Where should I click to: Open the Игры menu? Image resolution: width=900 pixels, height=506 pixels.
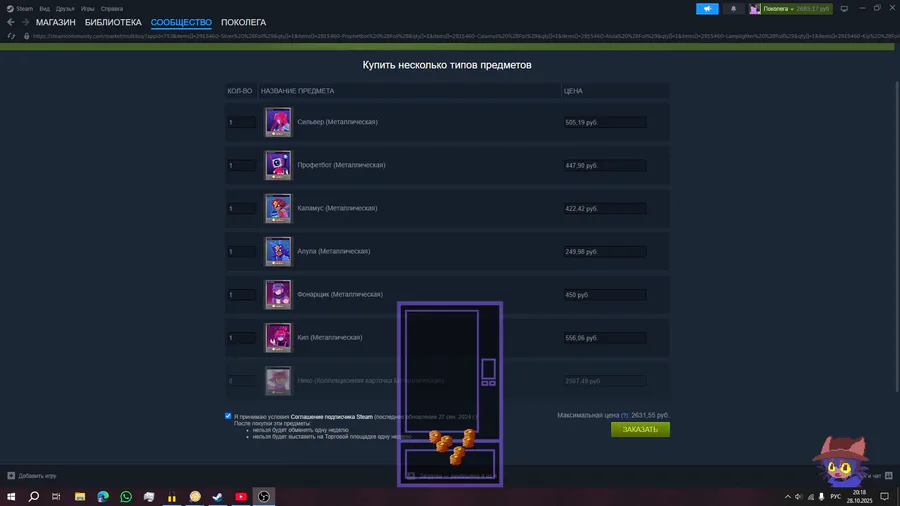87,9
